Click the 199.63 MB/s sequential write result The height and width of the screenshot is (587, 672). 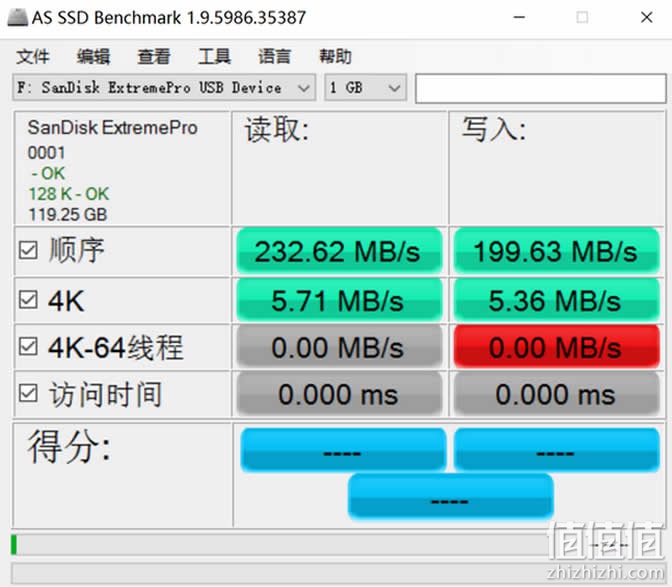[556, 251]
